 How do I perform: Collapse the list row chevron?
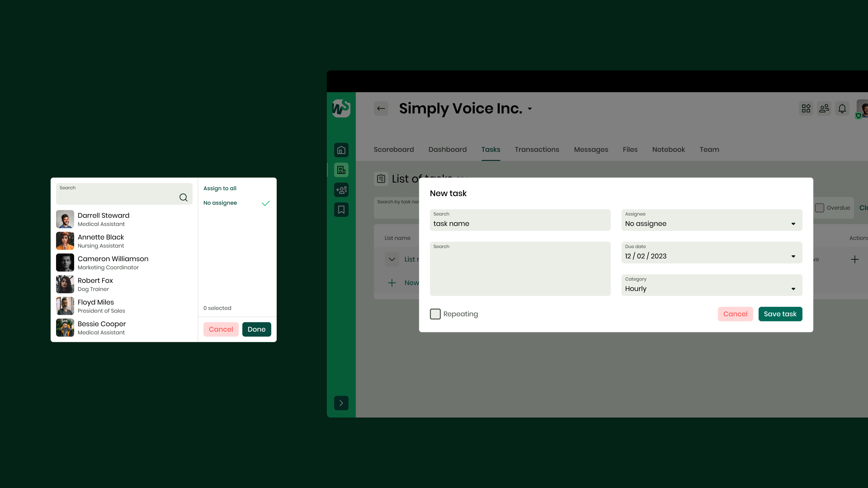point(392,259)
